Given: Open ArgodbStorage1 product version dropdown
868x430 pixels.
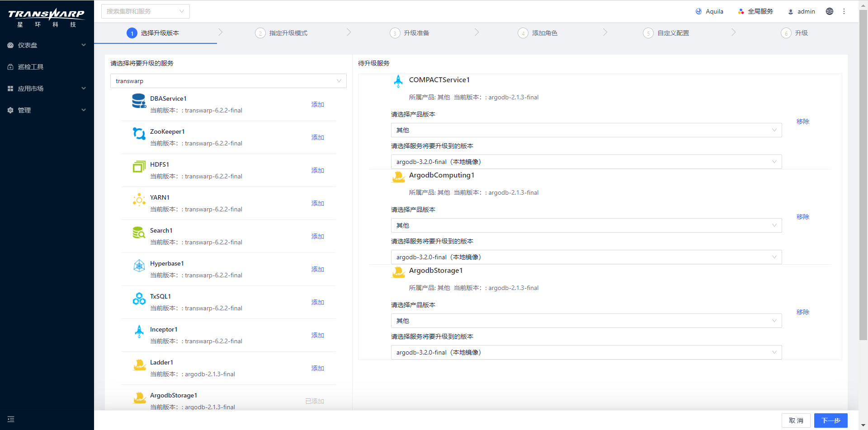Looking at the screenshot, I should pyautogui.click(x=586, y=321).
